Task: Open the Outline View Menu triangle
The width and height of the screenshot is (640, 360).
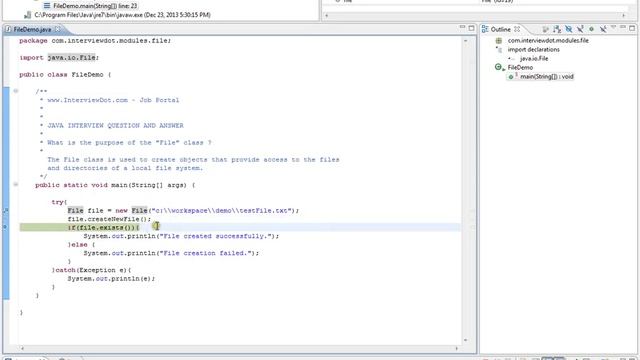Action: (613, 28)
